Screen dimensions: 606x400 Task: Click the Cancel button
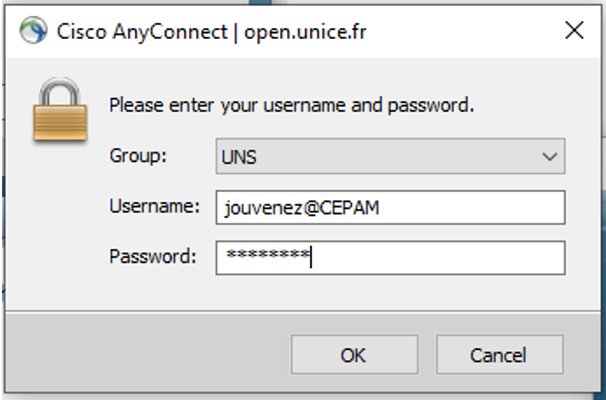coord(499,354)
